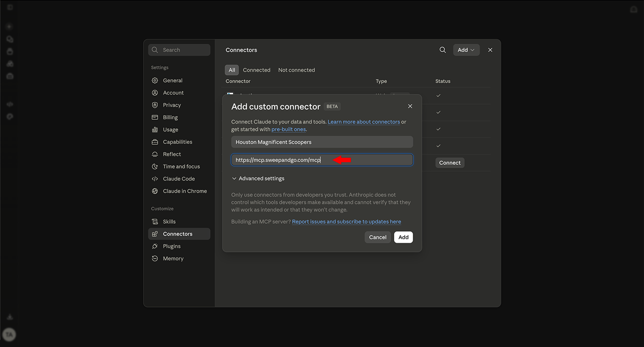Select the Privacy shield icon

[x=155, y=105]
